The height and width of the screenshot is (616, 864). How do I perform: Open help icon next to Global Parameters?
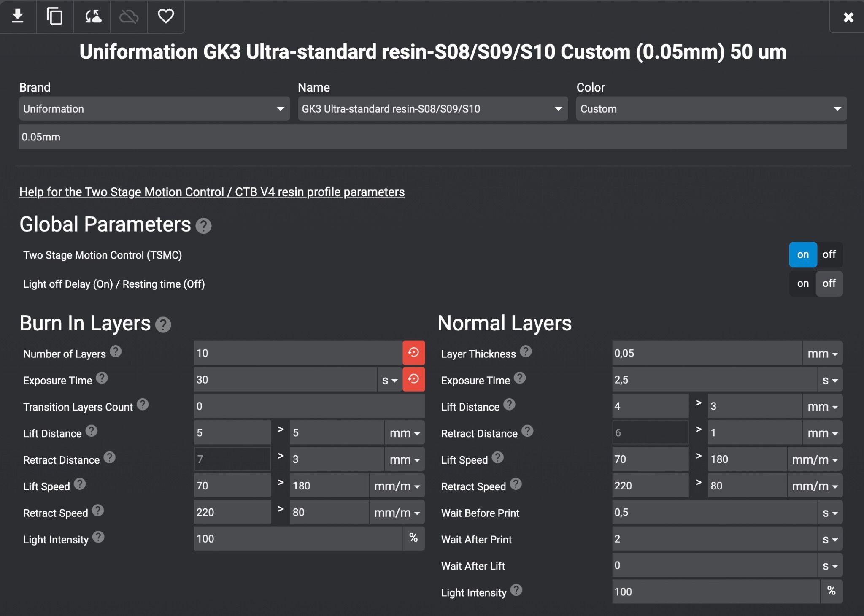pyautogui.click(x=203, y=226)
